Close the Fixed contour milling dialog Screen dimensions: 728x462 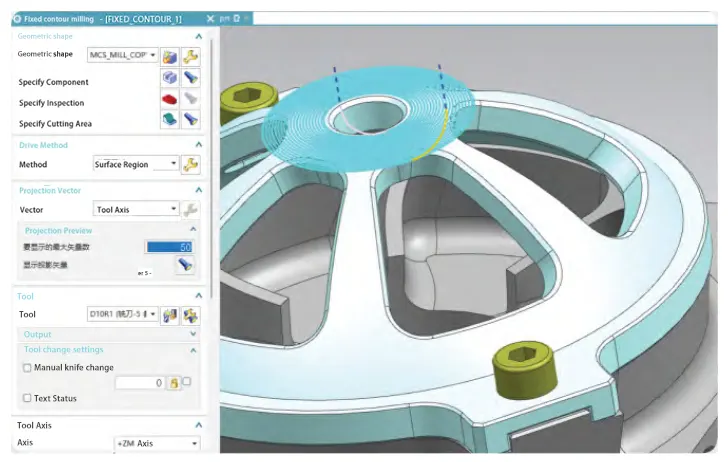210,19
